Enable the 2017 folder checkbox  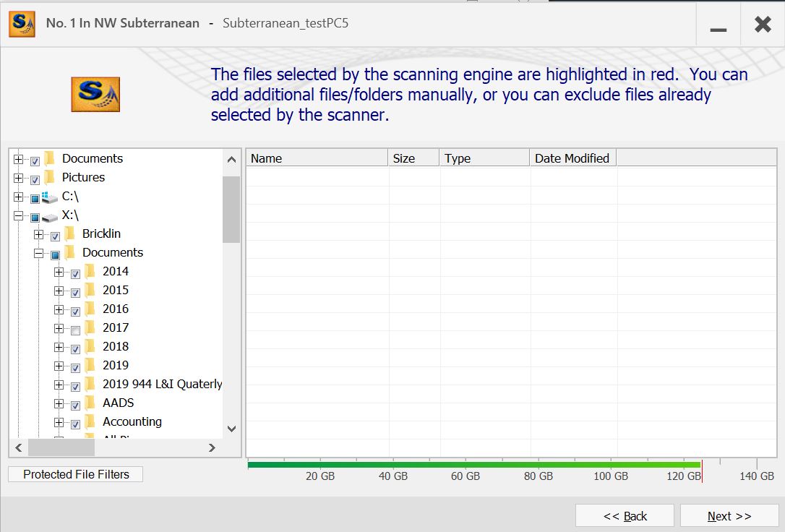point(75,330)
